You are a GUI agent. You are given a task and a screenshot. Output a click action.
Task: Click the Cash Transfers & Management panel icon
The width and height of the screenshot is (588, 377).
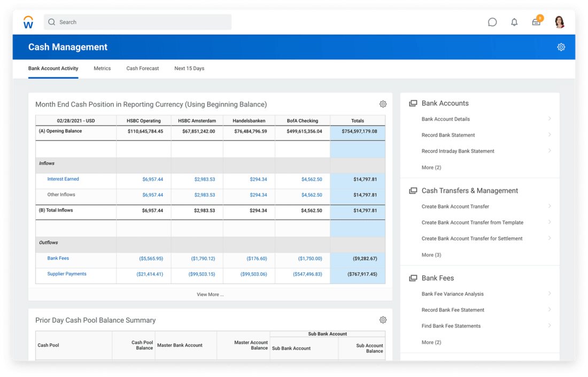pyautogui.click(x=413, y=190)
